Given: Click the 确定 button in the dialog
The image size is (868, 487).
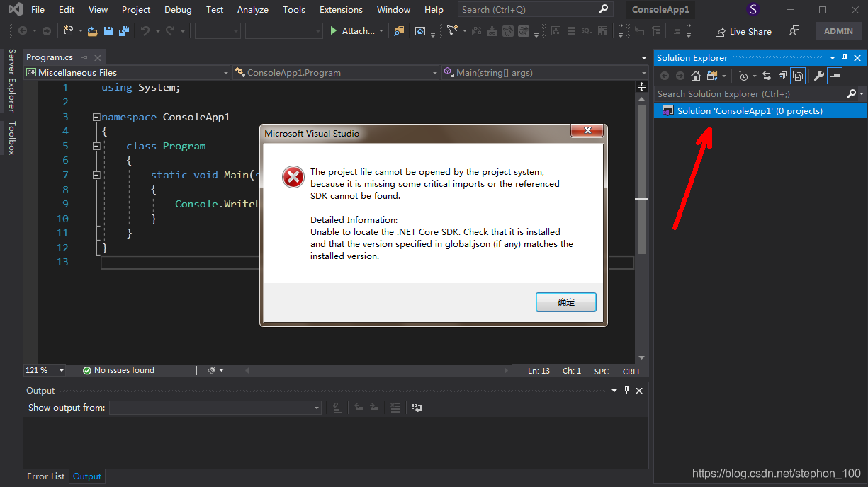Looking at the screenshot, I should pos(566,302).
